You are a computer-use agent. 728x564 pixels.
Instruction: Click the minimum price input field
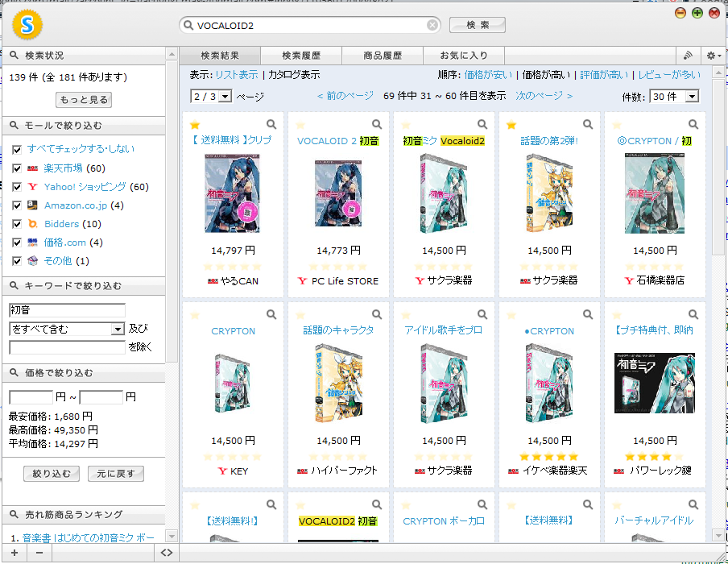coord(31,397)
